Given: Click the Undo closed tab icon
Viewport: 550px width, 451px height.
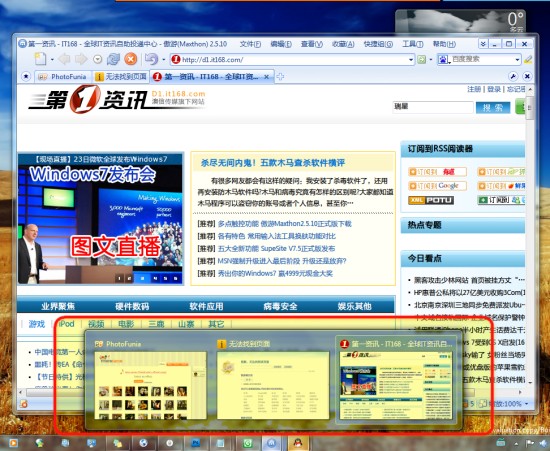Looking at the screenshot, I should (x=151, y=59).
